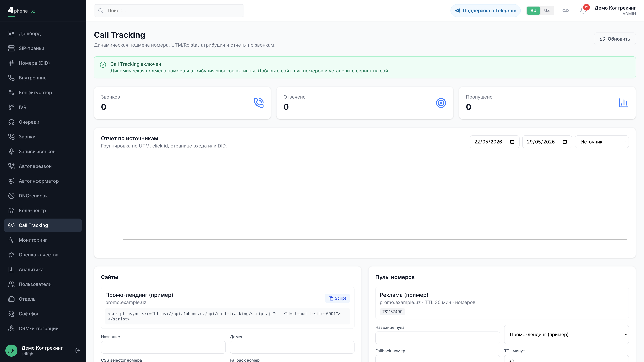Switch interface language to UZ
Image resolution: width=644 pixels, height=362 pixels.
547,11
